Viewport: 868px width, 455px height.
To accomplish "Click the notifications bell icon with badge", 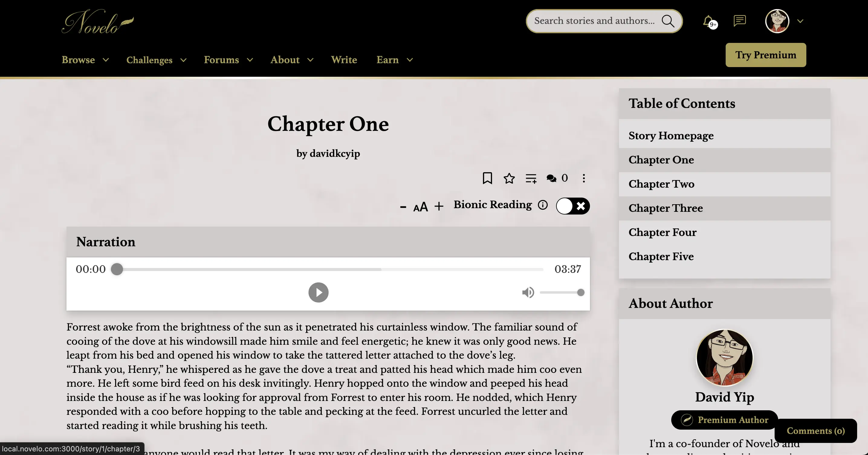I will pos(708,21).
